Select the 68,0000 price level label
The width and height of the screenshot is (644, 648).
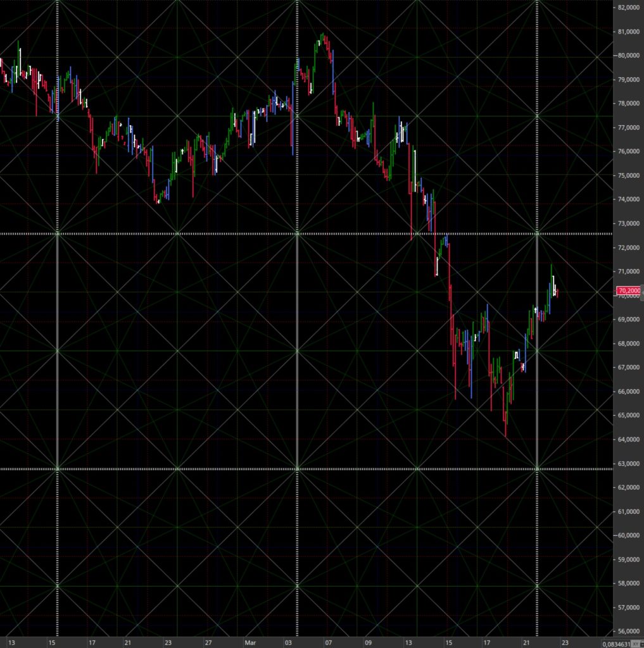click(629, 344)
